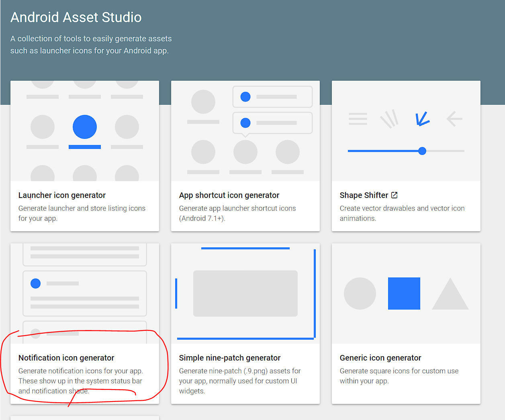The image size is (505, 420).
Task: Click the Android Asset Studio heading
Action: [x=76, y=17]
